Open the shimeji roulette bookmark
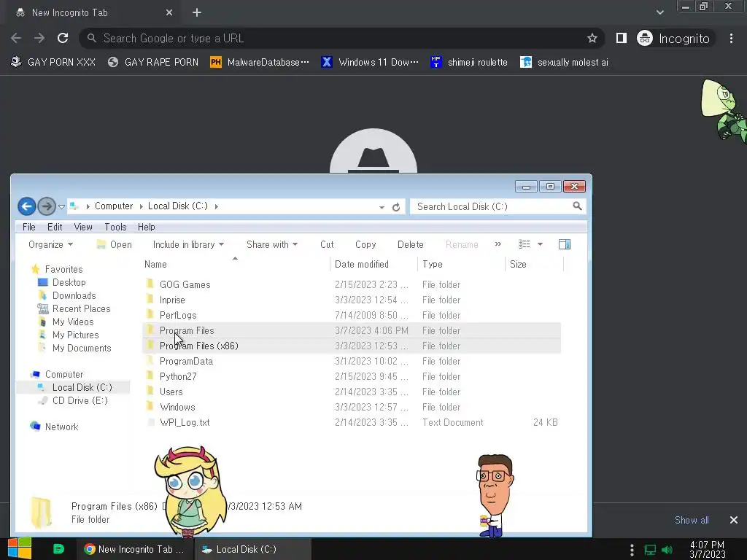747x560 pixels. (x=469, y=63)
